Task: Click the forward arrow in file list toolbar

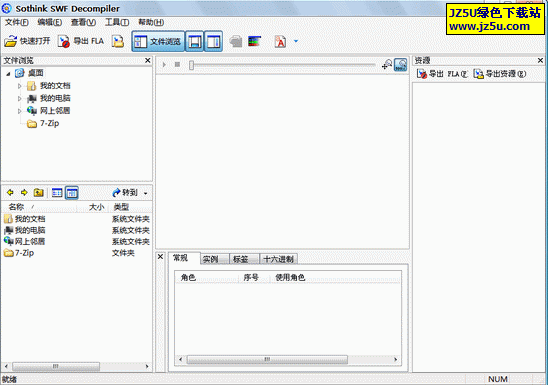Action: (x=24, y=192)
